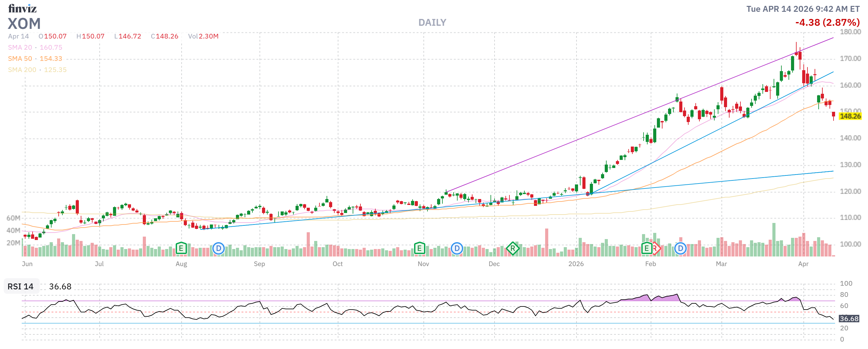Click the 2026 label on the time axis
Screen dimensions: 868x349
tap(576, 264)
